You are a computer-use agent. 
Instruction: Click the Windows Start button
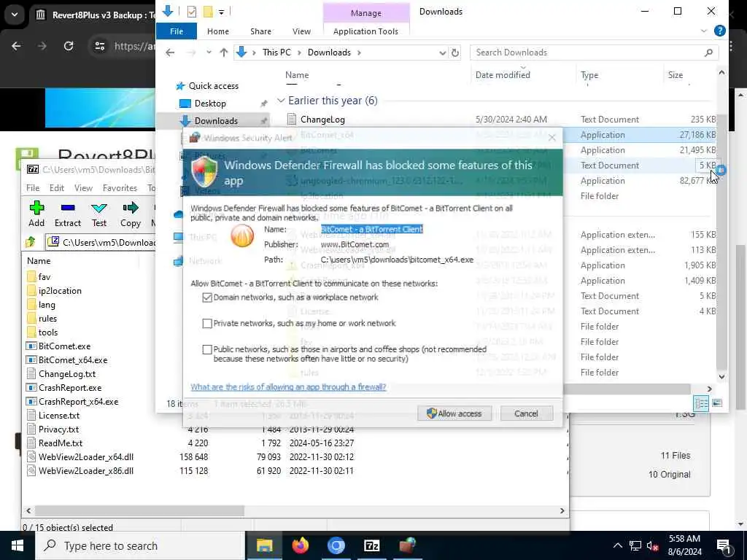click(18, 545)
